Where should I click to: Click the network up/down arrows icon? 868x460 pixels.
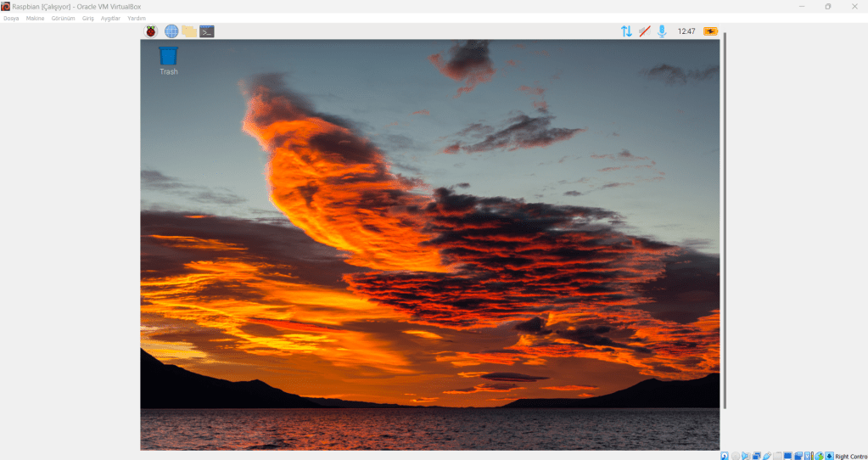pyautogui.click(x=626, y=31)
